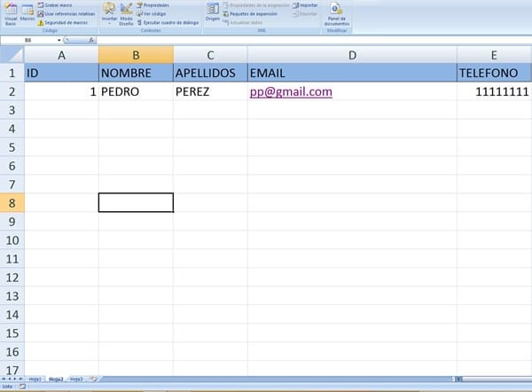The height and width of the screenshot is (392, 532).
Task: Click the insert function fx button
Action: coord(91,40)
